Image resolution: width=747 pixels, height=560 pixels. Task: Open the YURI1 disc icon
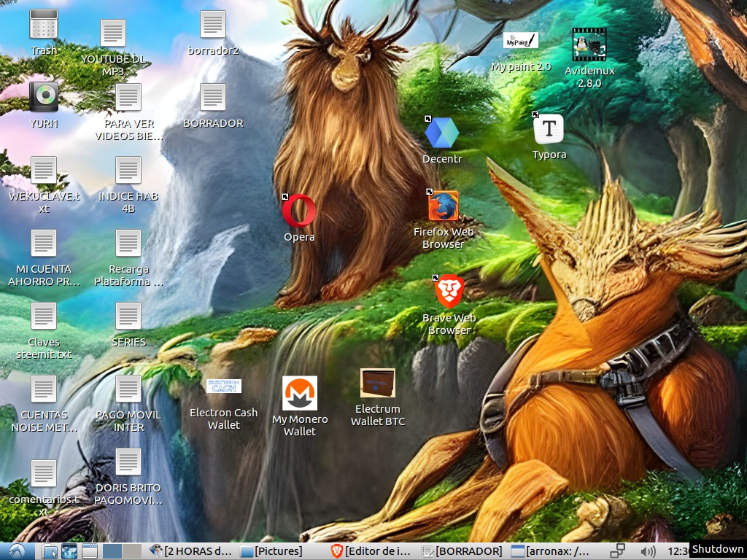43,97
